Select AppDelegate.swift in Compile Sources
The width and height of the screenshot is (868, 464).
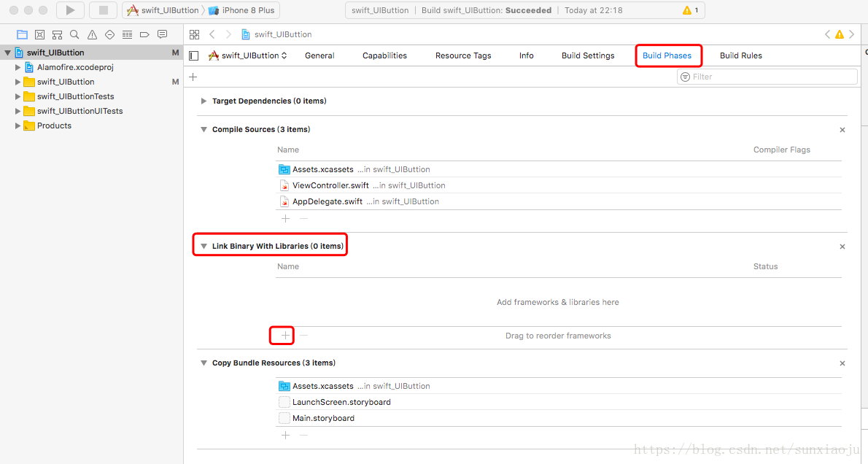click(559, 201)
